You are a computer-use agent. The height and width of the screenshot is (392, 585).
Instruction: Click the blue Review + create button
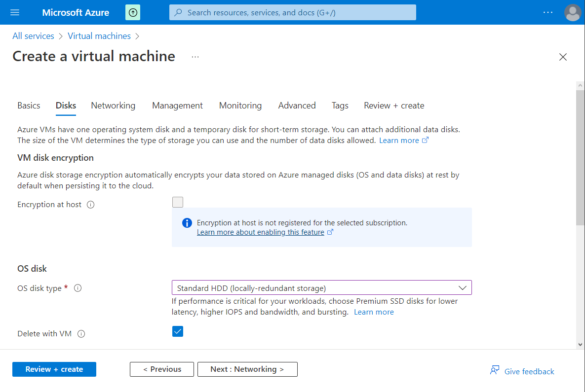[54, 369]
